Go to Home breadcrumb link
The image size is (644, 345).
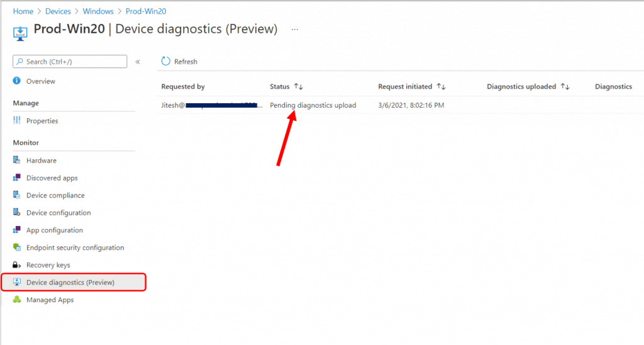click(x=23, y=11)
